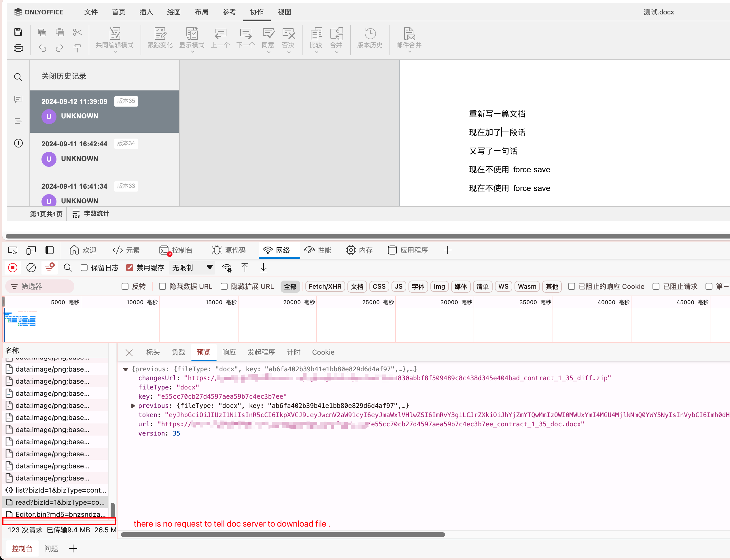The height and width of the screenshot is (560, 730).
Task: Click the Undo arrow icon
Action: (x=42, y=48)
